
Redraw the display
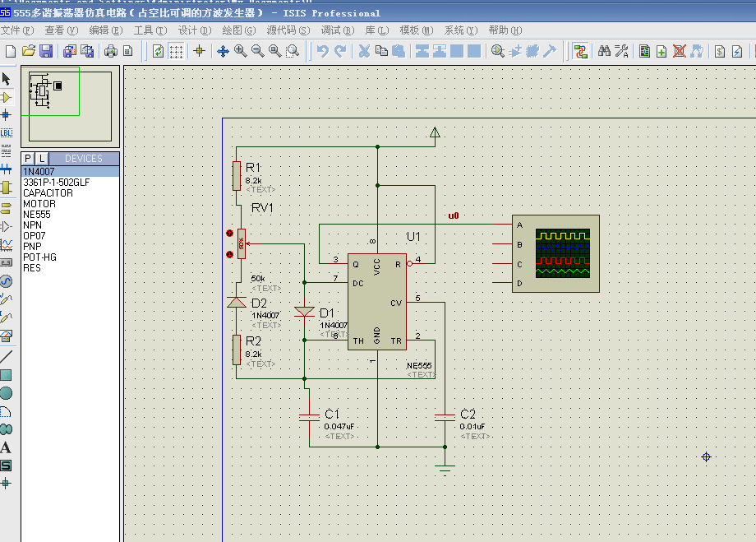click(158, 51)
